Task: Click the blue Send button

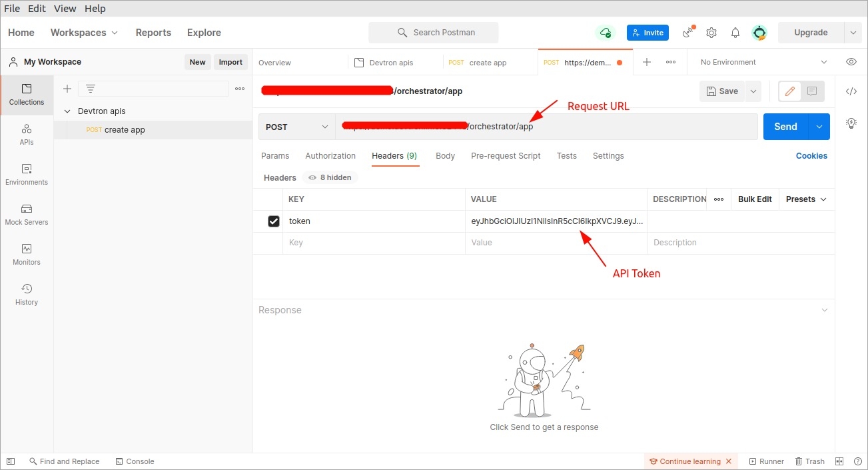Action: 785,127
